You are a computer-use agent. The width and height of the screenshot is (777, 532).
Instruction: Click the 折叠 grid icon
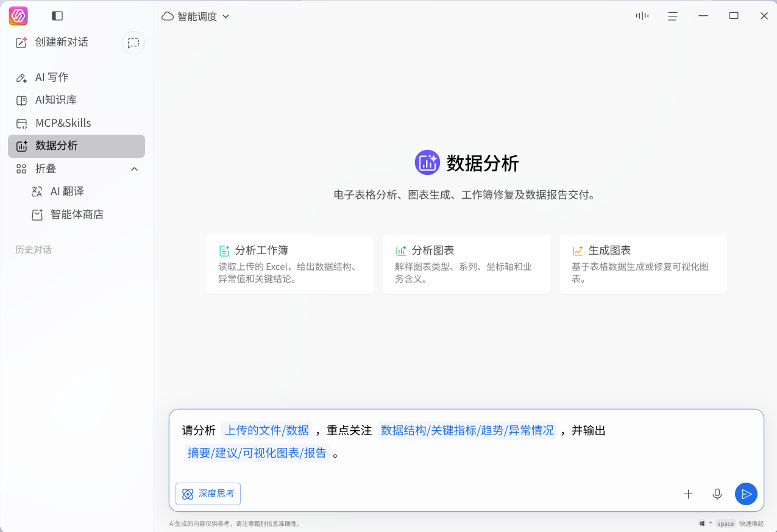pyautogui.click(x=21, y=169)
